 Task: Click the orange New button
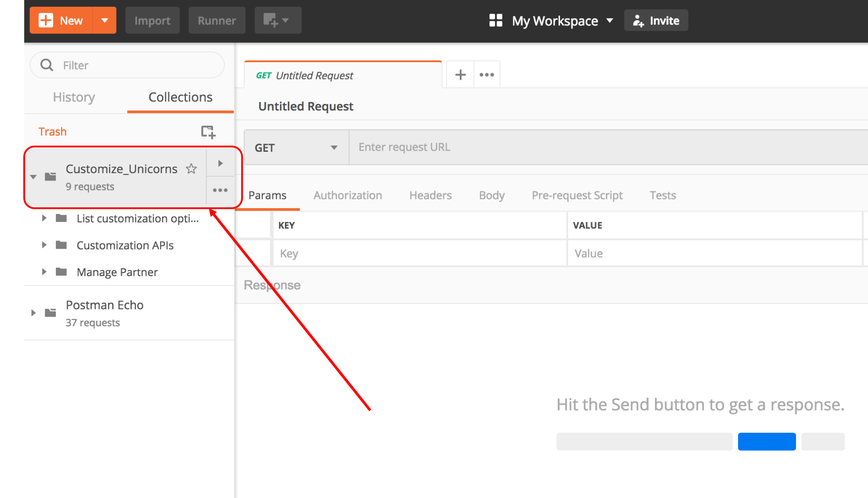pyautogui.click(x=61, y=20)
